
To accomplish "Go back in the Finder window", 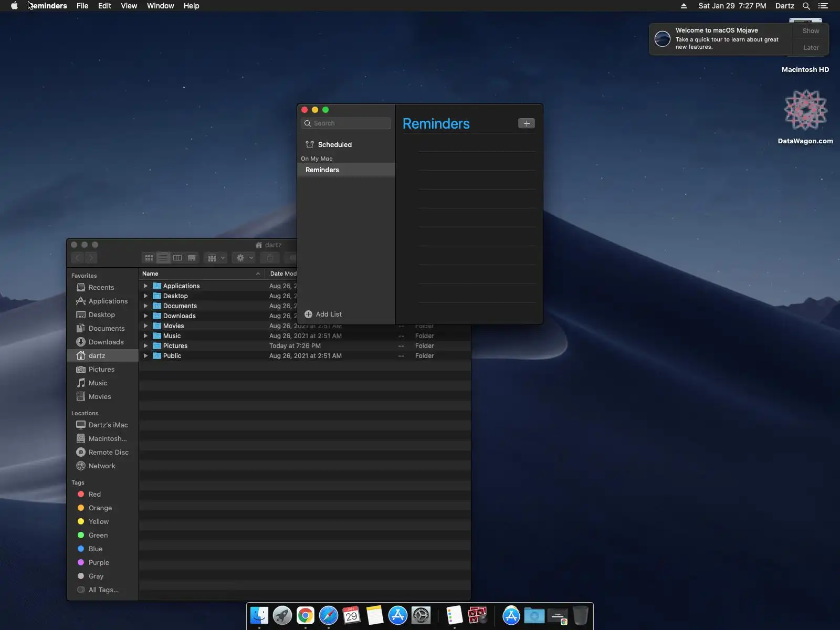I will pyautogui.click(x=78, y=257).
